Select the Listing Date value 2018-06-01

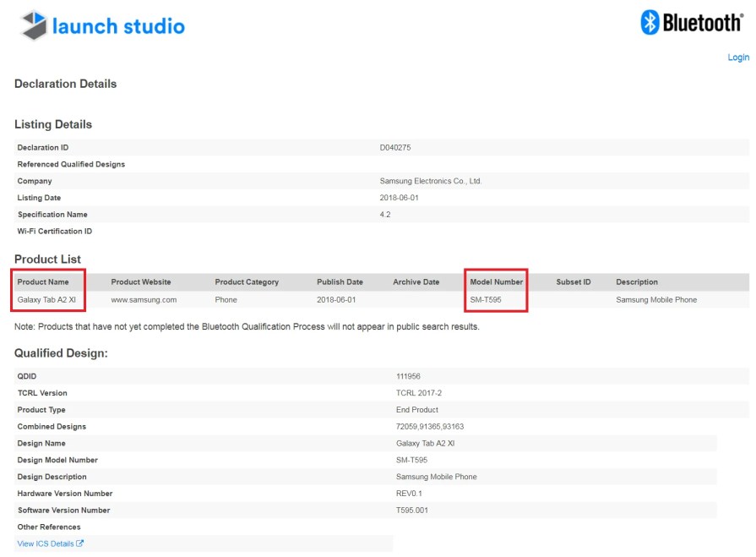(400, 198)
